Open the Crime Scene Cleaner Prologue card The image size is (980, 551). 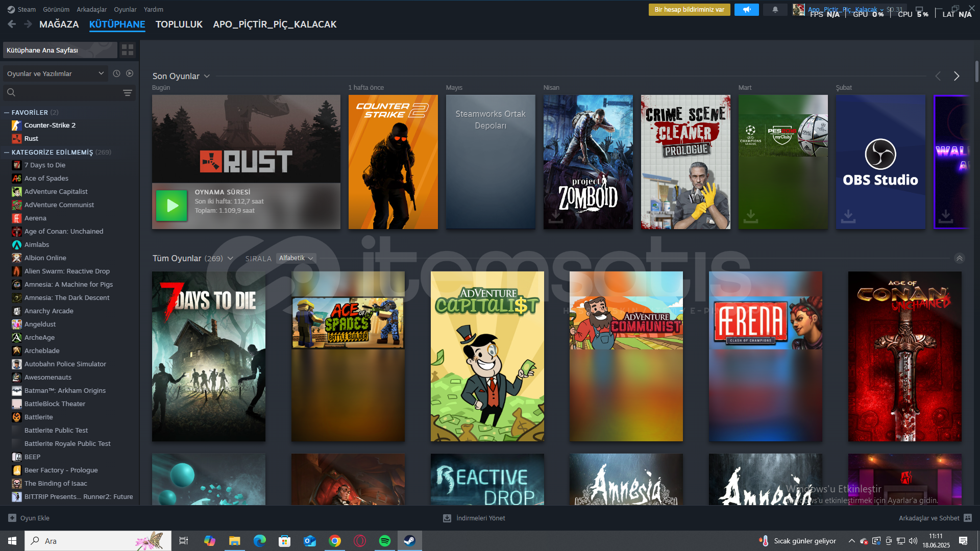685,162
